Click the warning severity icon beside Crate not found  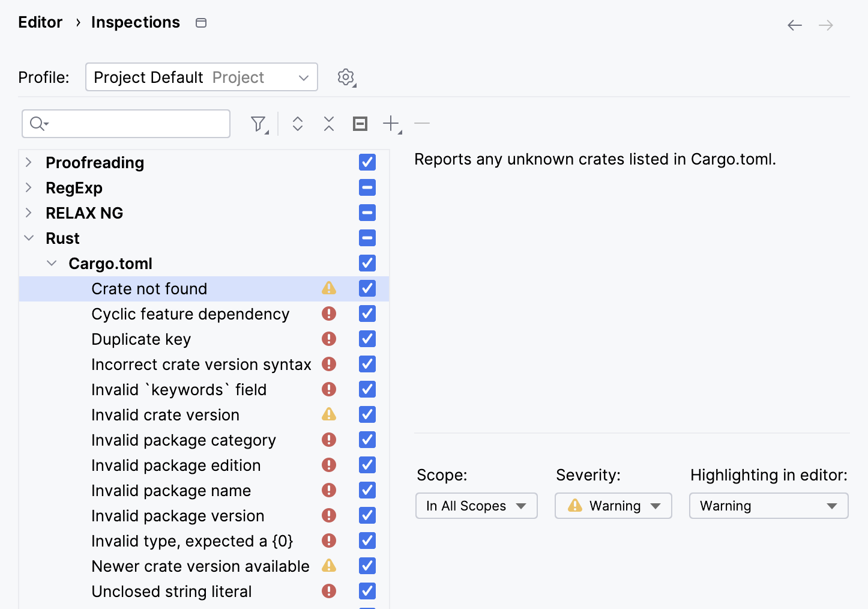coord(328,288)
